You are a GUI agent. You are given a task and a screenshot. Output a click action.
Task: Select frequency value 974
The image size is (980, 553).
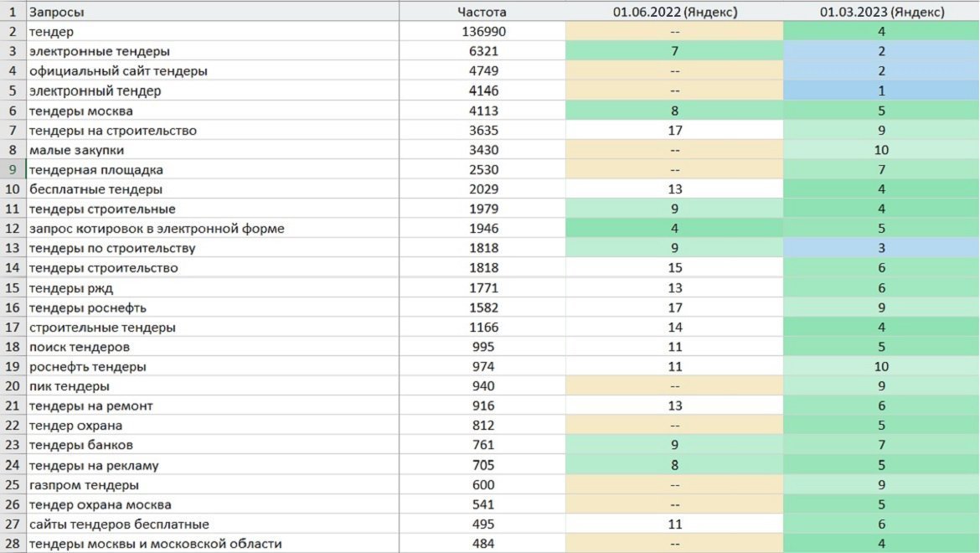tap(483, 366)
